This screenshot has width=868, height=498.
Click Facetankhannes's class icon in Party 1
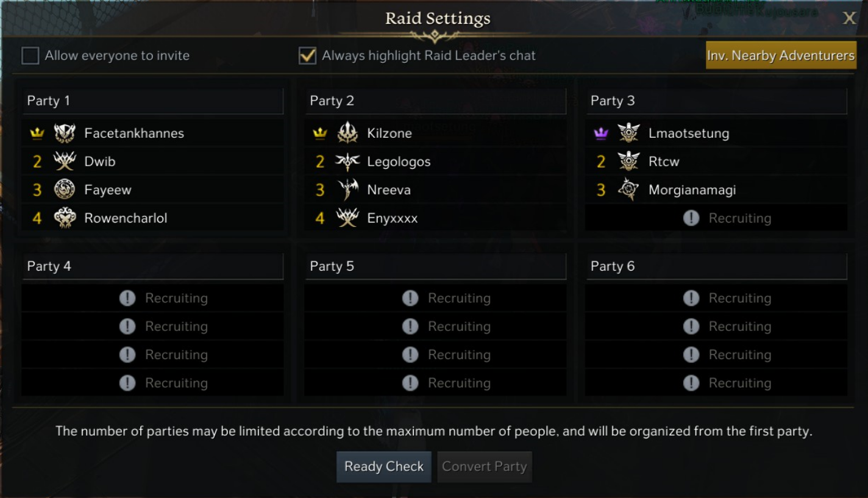65,133
